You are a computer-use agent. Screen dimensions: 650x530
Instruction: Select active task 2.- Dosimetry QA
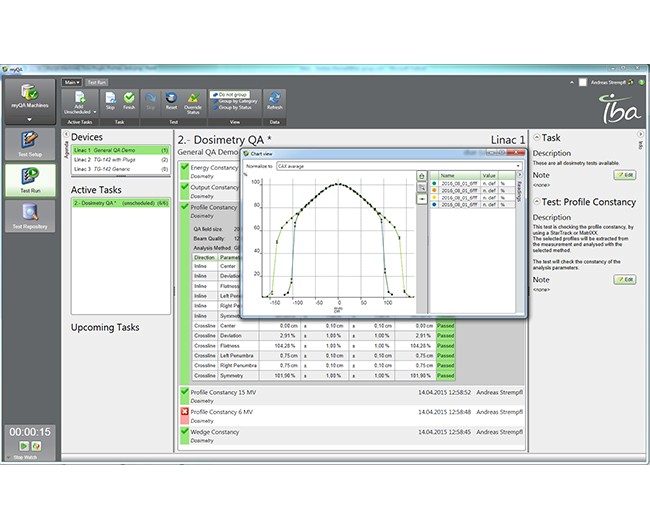pos(121,203)
